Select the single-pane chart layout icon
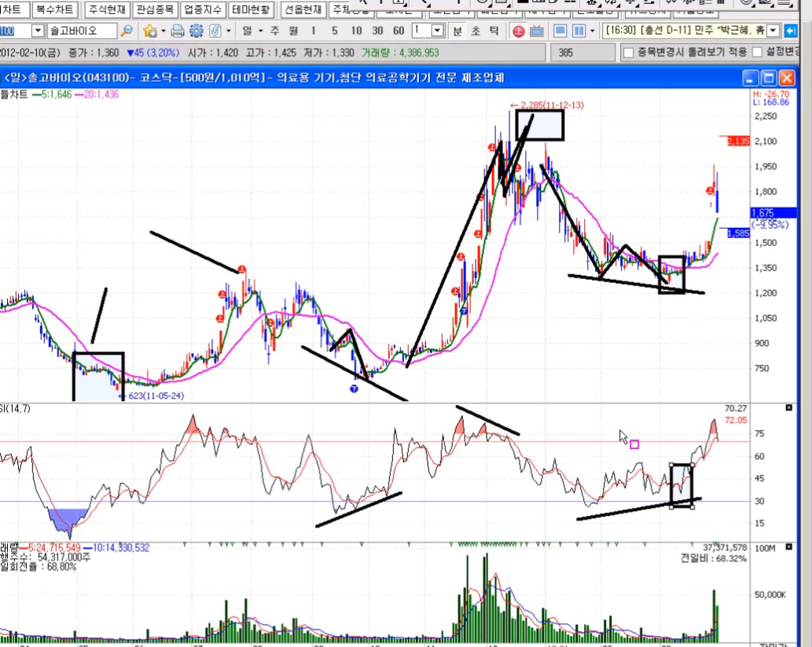The image size is (812, 647). tap(560, 31)
